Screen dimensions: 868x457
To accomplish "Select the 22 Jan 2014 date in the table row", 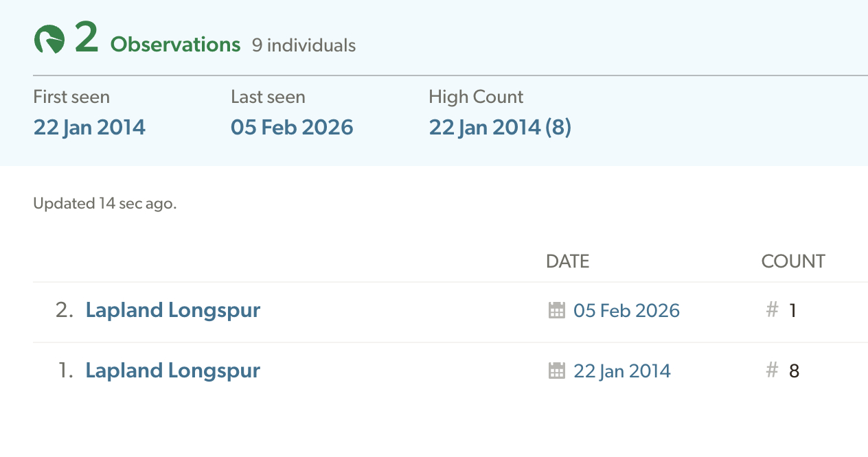I will [x=622, y=371].
